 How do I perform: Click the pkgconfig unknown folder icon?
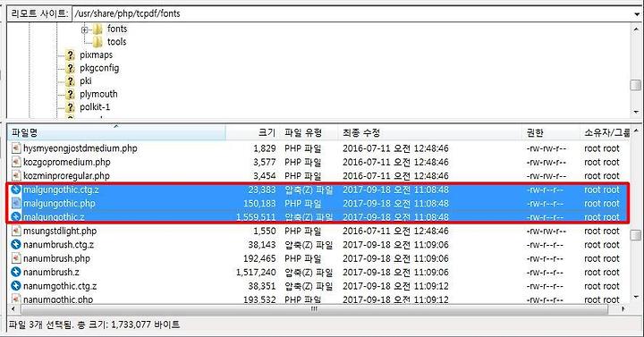71,68
